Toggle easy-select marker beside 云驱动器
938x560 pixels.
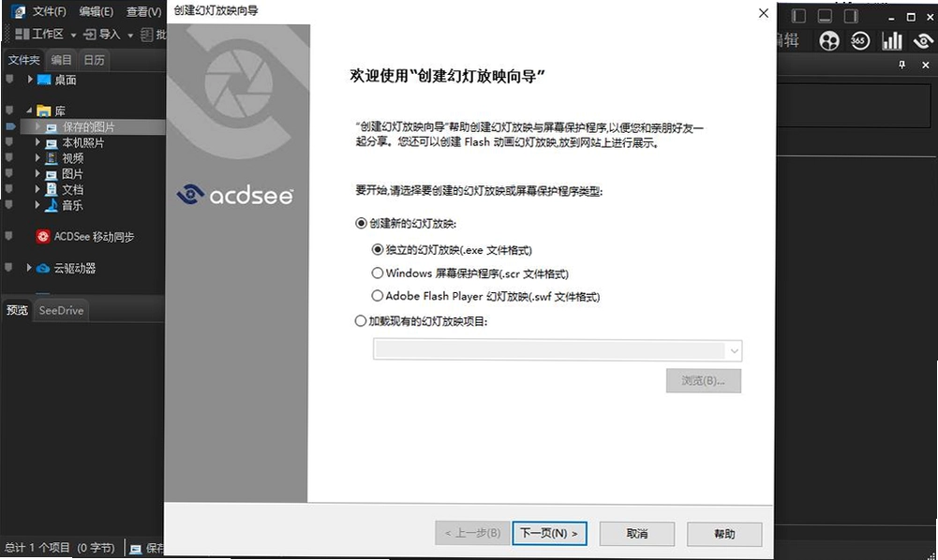click(x=9, y=267)
